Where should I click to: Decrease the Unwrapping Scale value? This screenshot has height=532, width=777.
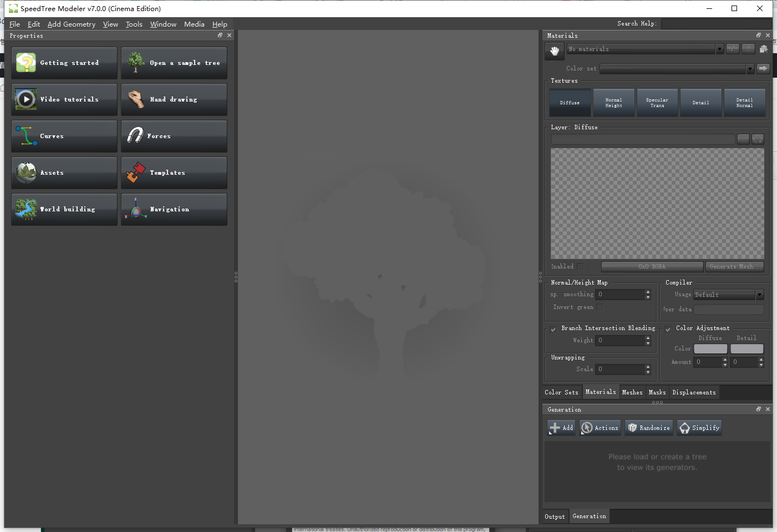click(648, 372)
